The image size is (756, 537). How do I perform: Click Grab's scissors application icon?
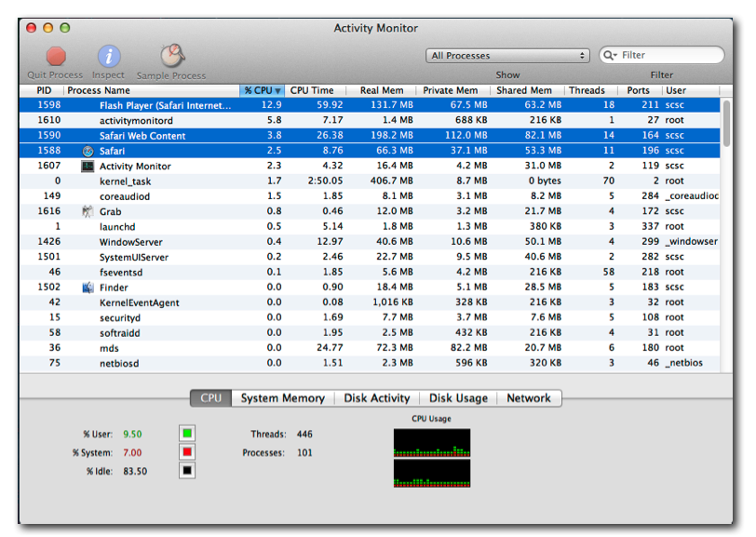[x=88, y=211]
